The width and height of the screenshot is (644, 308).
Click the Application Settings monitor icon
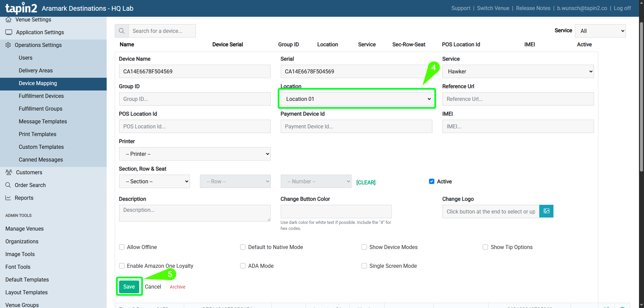coord(9,32)
